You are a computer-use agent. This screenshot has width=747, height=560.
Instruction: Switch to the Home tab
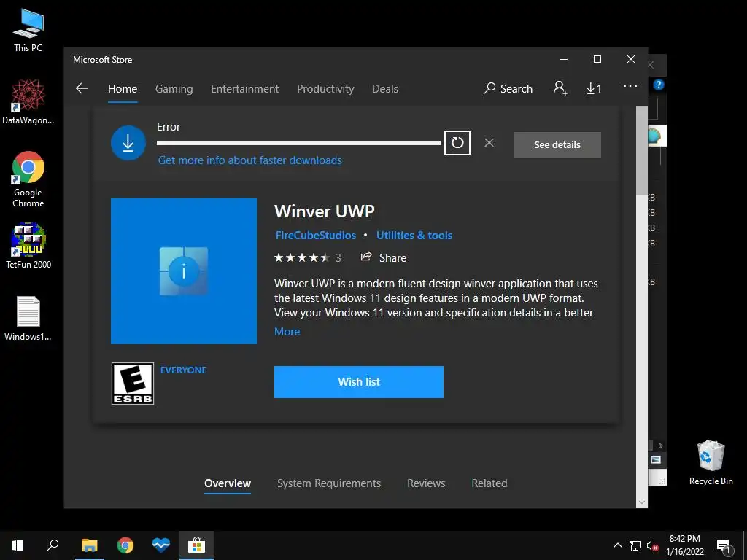click(123, 88)
